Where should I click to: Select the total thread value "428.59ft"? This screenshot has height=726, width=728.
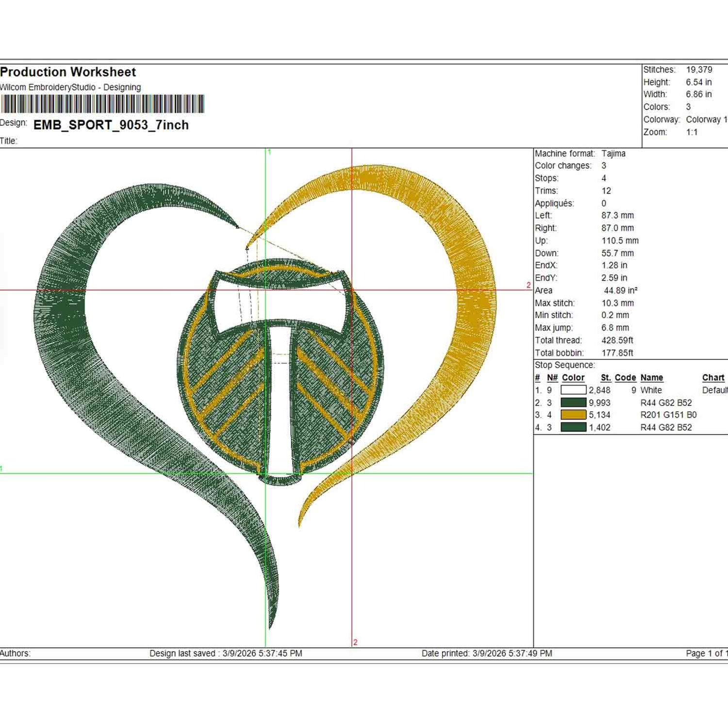tap(617, 340)
